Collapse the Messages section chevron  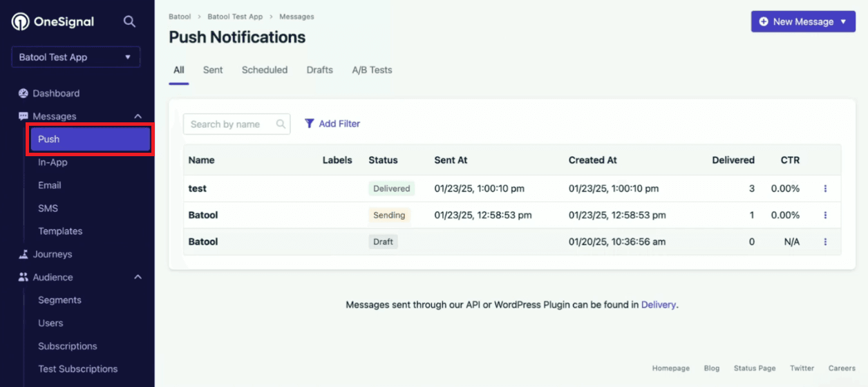(138, 117)
